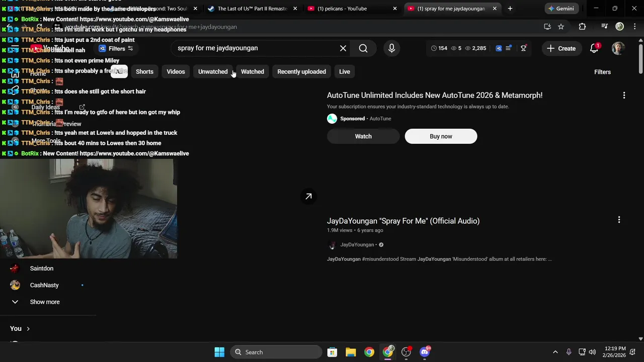
Task: Expand Show more subscriptions
Action: pyautogui.click(x=45, y=302)
